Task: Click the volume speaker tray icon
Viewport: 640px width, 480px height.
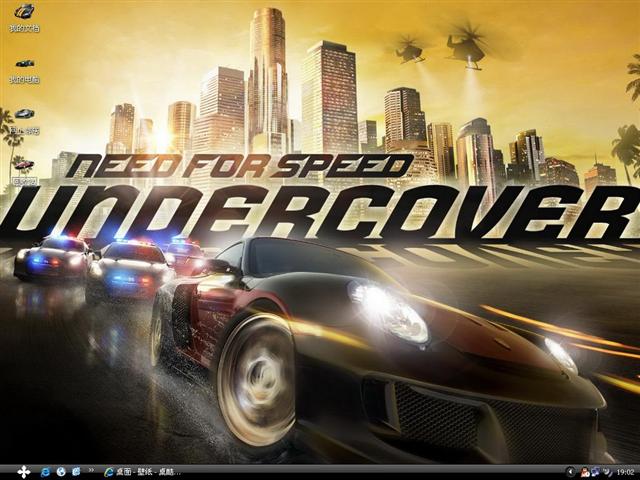Action: tap(608, 472)
